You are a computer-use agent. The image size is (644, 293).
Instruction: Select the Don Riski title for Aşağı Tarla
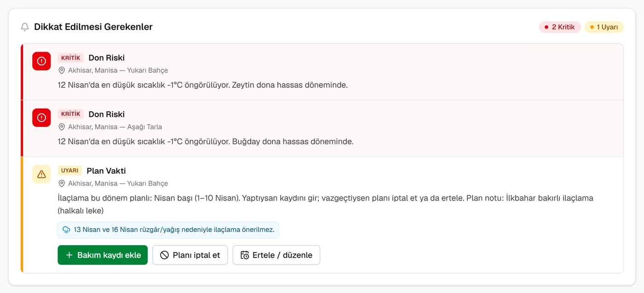click(x=107, y=114)
